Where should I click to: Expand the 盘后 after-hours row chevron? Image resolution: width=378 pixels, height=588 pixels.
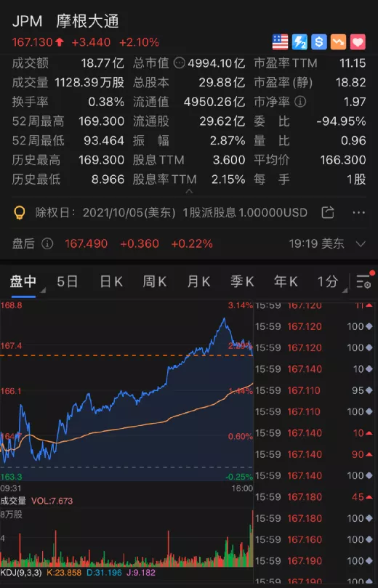(361, 244)
